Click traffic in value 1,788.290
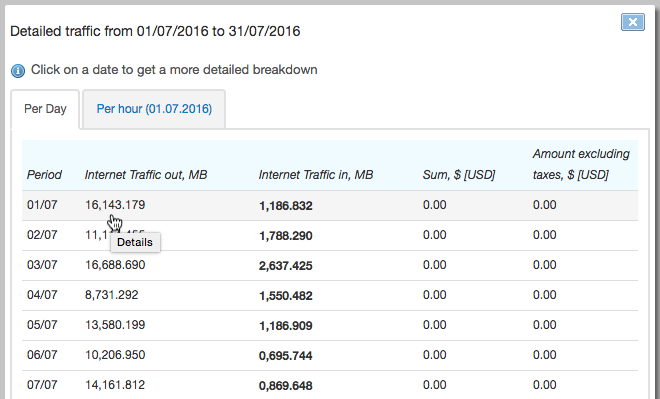The image size is (660, 399). [x=286, y=236]
